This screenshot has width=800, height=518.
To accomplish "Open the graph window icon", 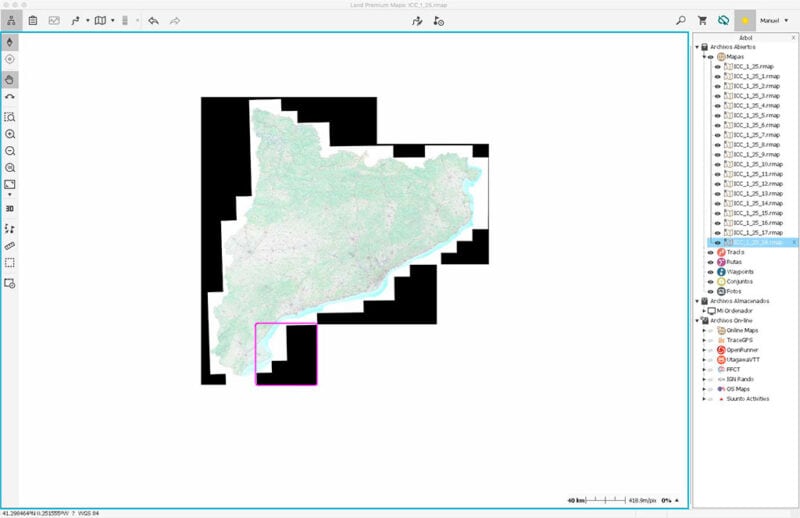I will pyautogui.click(x=54, y=21).
